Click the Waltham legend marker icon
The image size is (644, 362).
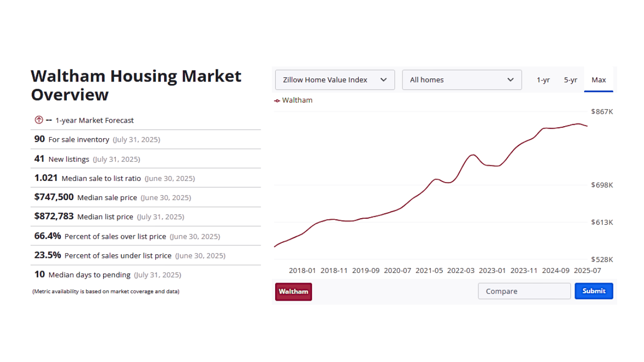pyautogui.click(x=277, y=101)
